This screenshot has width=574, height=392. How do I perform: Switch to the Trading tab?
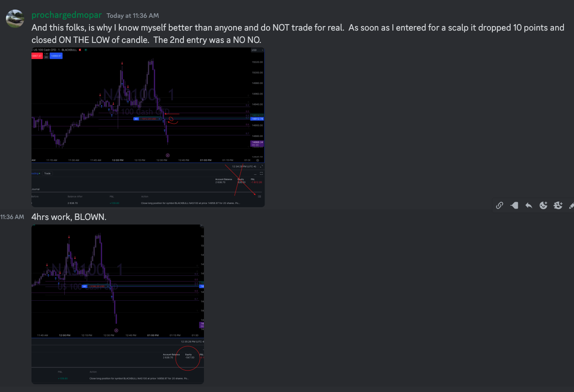(x=34, y=173)
